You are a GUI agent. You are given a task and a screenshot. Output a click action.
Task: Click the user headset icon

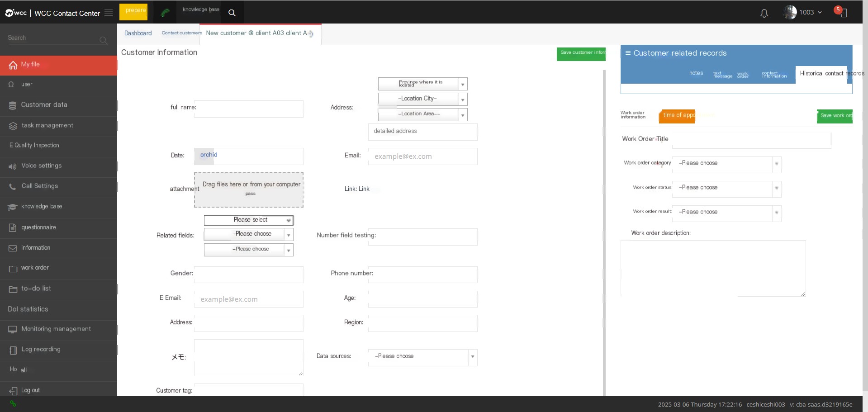(11, 84)
